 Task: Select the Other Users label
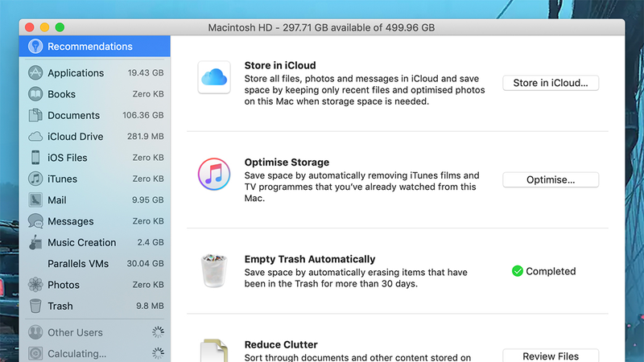pos(75,332)
